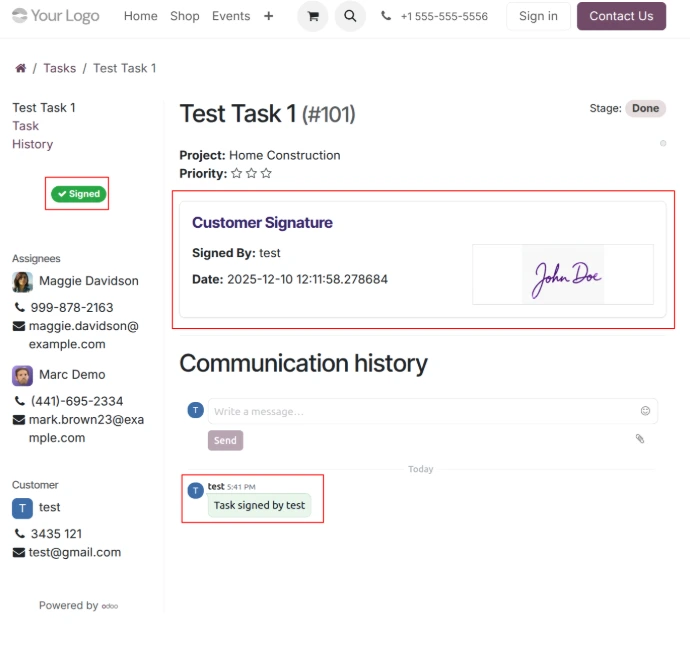The image size is (690, 646).
Task: Click the paperclip attachment icon
Action: pos(640,439)
